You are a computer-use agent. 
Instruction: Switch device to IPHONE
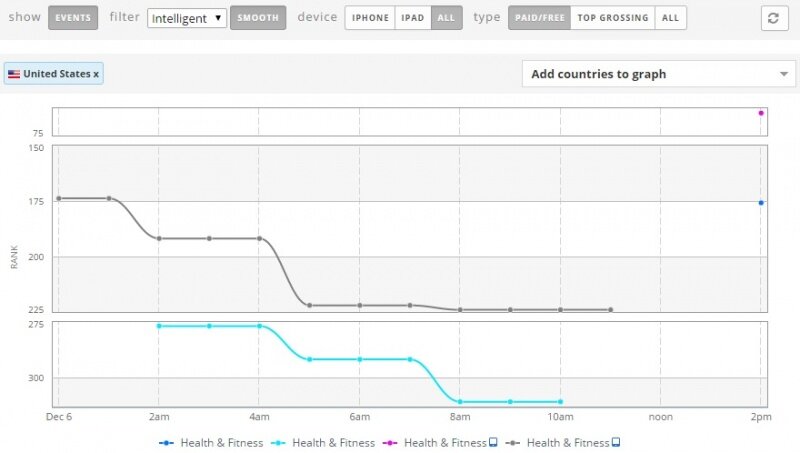click(x=370, y=18)
